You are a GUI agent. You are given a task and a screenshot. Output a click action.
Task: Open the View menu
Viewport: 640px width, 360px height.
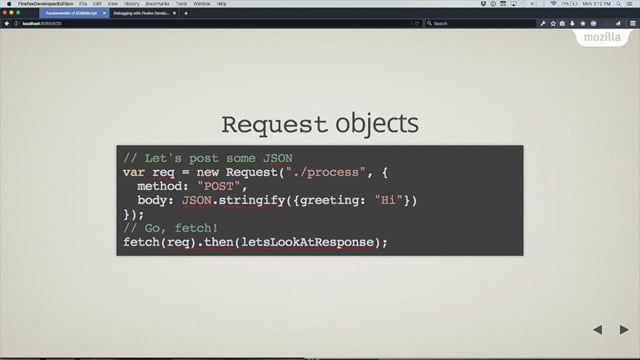click(113, 4)
